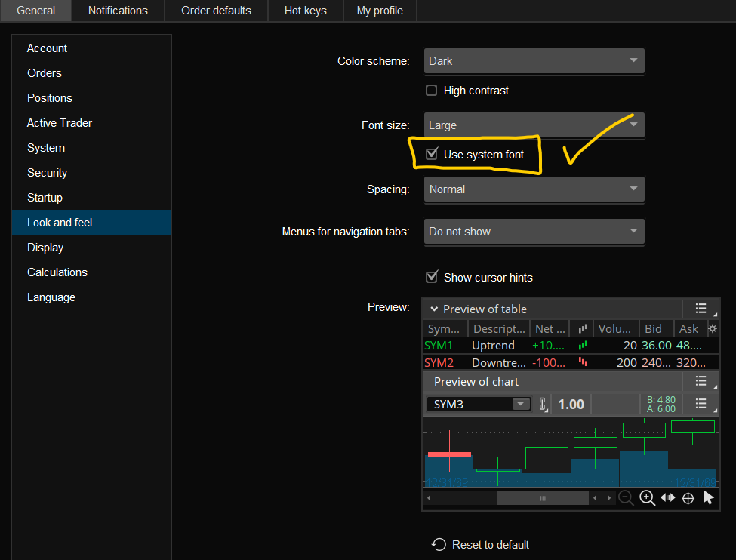Expand the Menus for navigation tabs dropdown
The width and height of the screenshot is (736, 560).
(534, 232)
